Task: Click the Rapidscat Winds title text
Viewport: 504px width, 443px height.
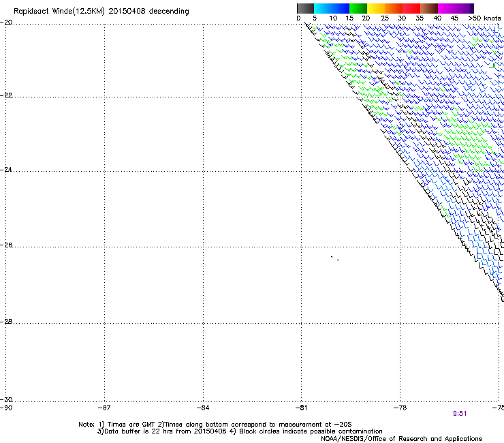Action: (101, 11)
